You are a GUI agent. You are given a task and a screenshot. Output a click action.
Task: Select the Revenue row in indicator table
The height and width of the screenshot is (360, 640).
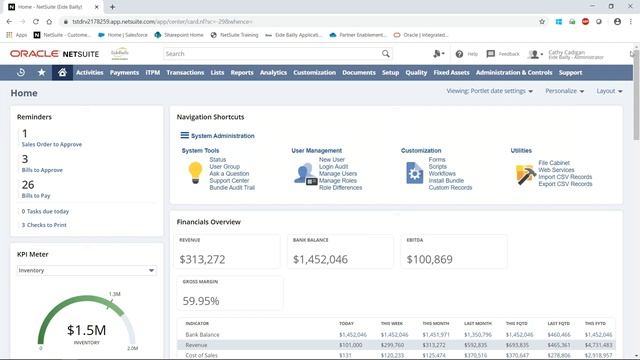pos(396,345)
